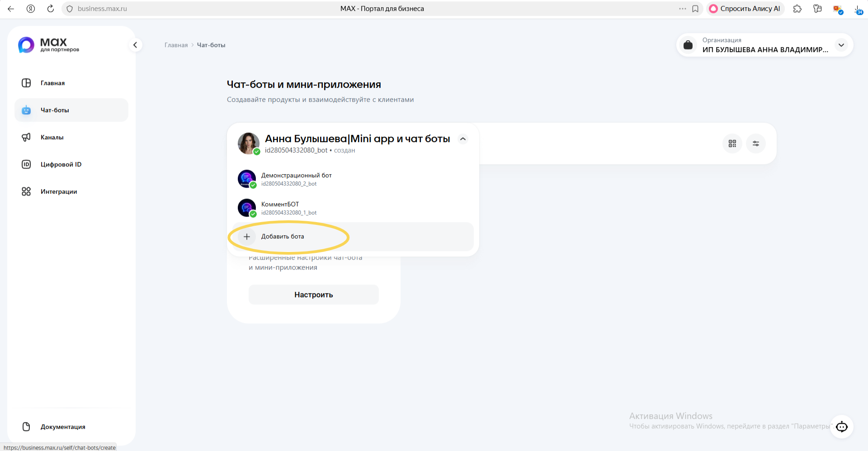Open Каналы in the sidebar

point(71,137)
